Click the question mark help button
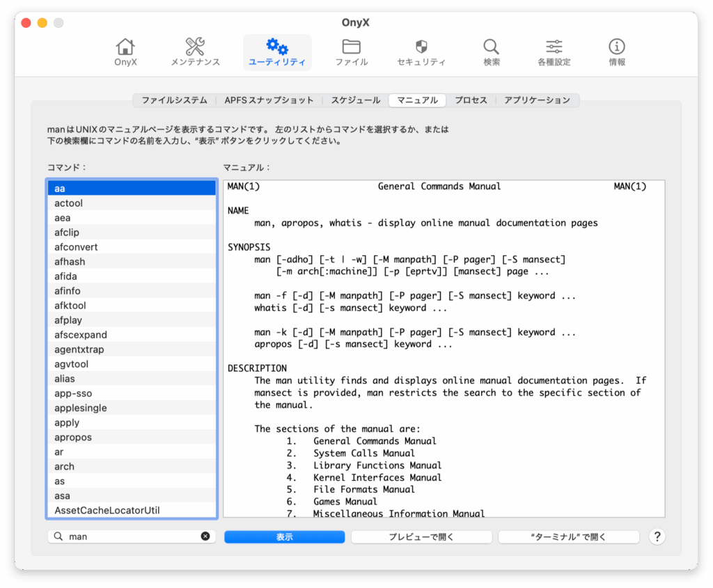This screenshot has height=588, width=713. (657, 537)
